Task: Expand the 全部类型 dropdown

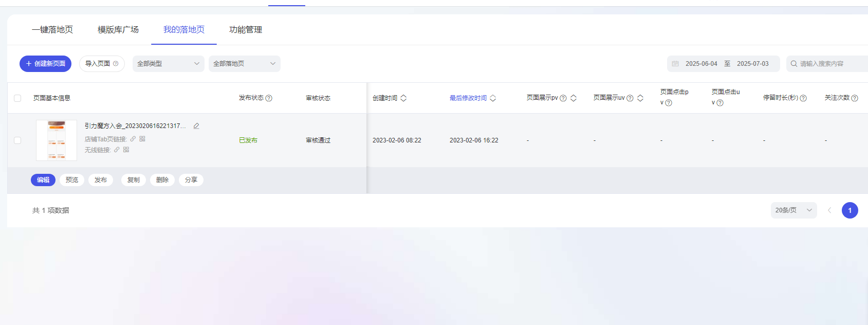Action: 168,64
